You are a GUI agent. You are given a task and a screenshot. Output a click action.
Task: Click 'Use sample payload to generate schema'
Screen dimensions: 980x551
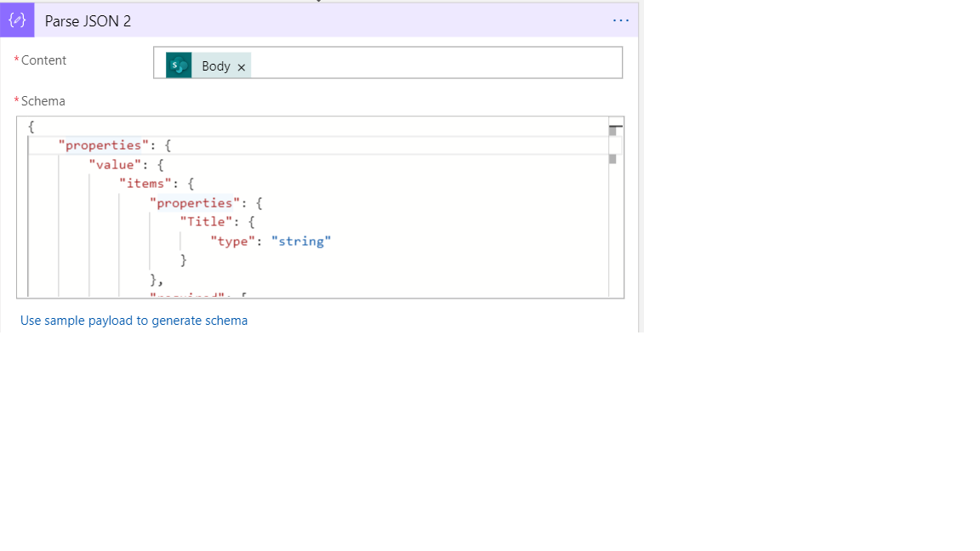click(134, 320)
